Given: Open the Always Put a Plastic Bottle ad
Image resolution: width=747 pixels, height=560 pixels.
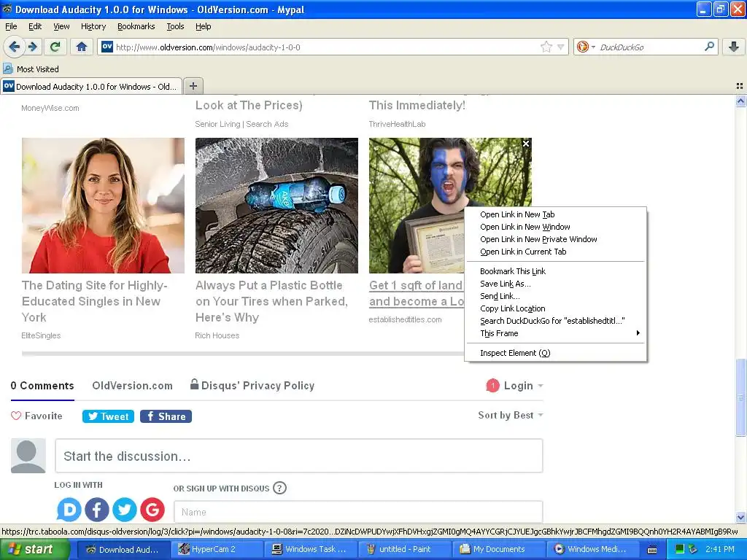Looking at the screenshot, I should tap(271, 301).
